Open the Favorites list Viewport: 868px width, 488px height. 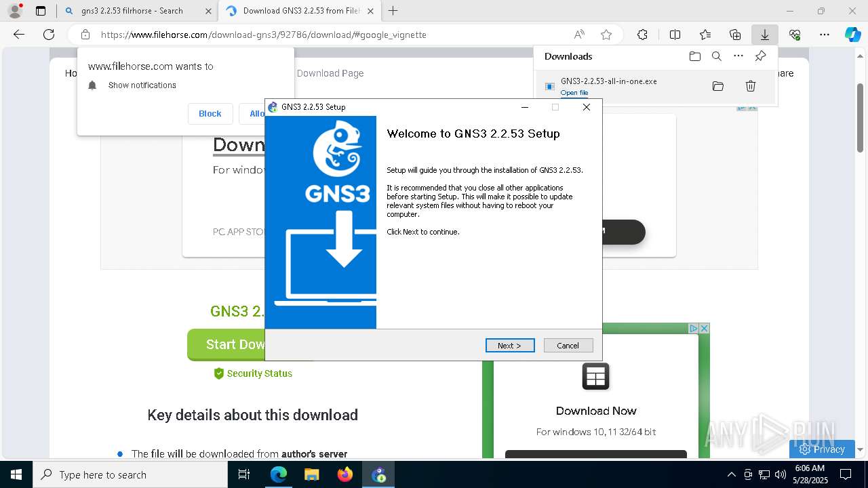(x=705, y=35)
